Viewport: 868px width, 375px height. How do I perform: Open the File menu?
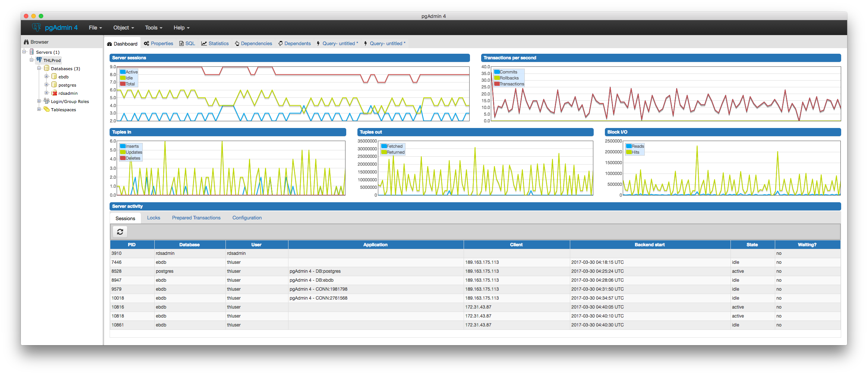click(x=95, y=28)
